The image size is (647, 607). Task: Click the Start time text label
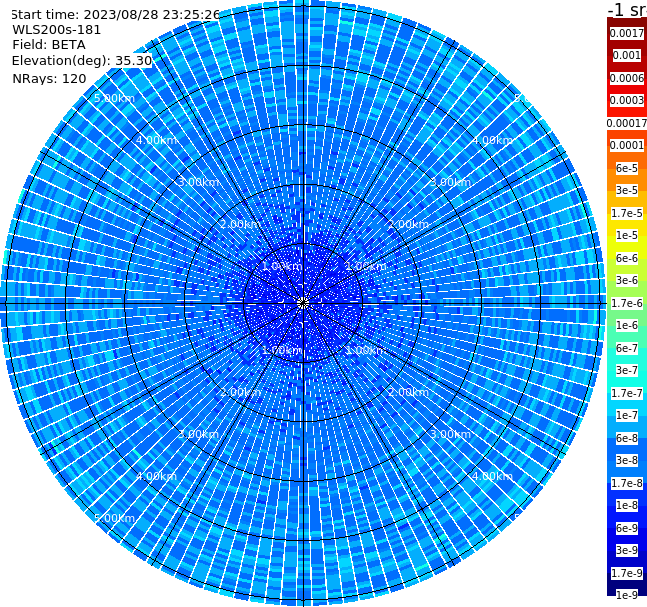[115, 14]
